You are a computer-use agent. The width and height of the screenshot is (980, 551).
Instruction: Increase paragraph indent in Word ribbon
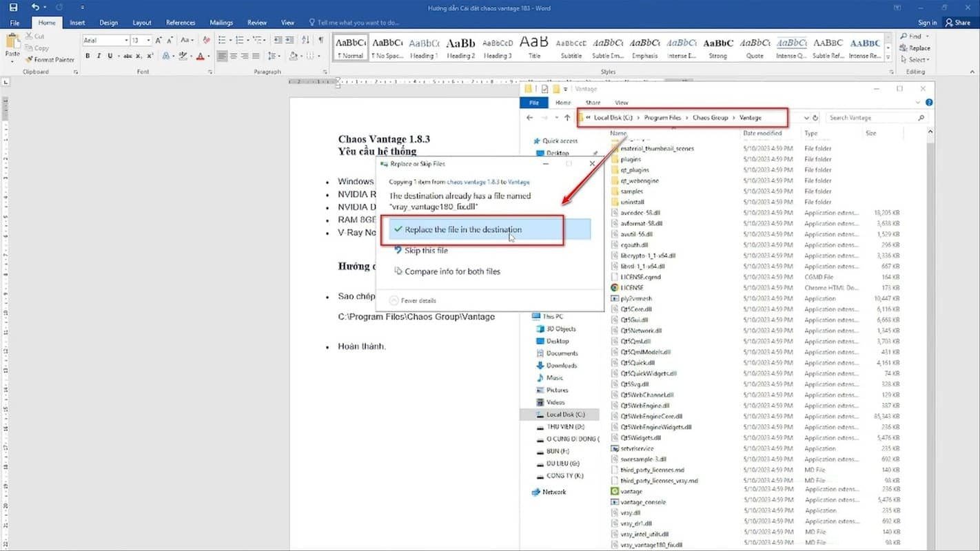coord(289,40)
